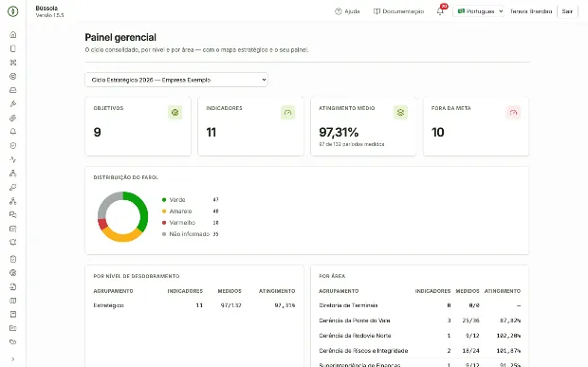Click the save disk sidebar icon
588x367 pixels.
pyautogui.click(x=12, y=315)
